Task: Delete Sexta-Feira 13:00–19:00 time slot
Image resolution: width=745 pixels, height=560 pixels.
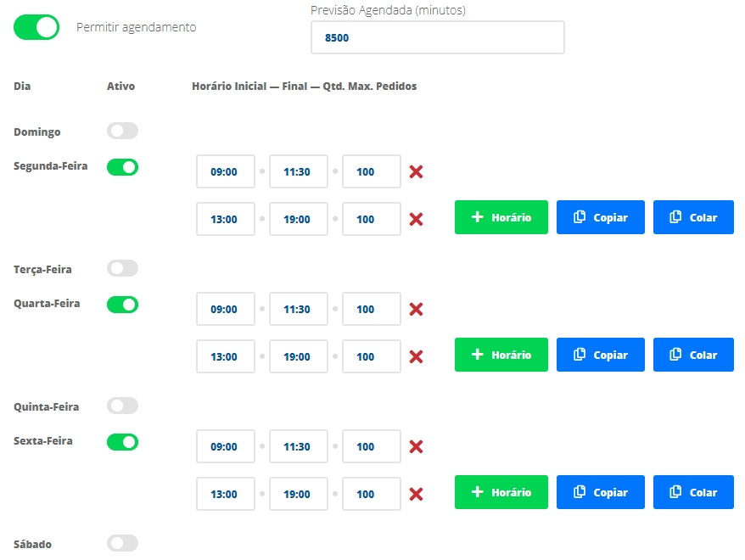Action: coord(416,495)
